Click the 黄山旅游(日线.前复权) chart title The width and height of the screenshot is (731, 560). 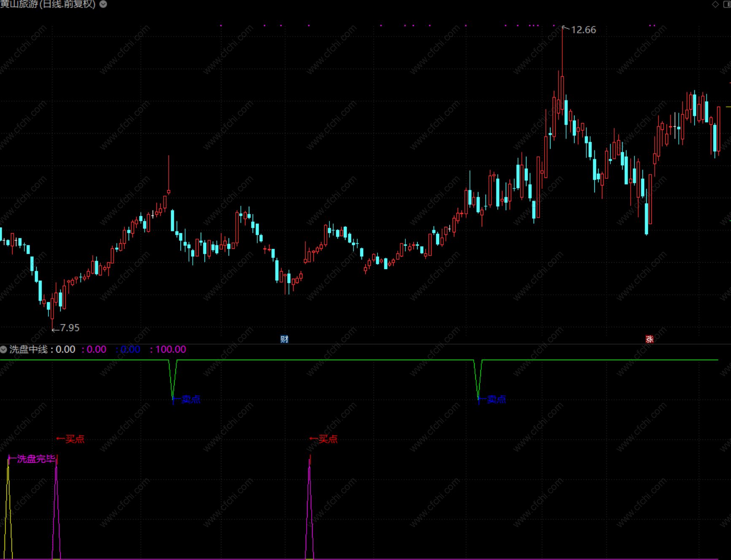[48, 4]
